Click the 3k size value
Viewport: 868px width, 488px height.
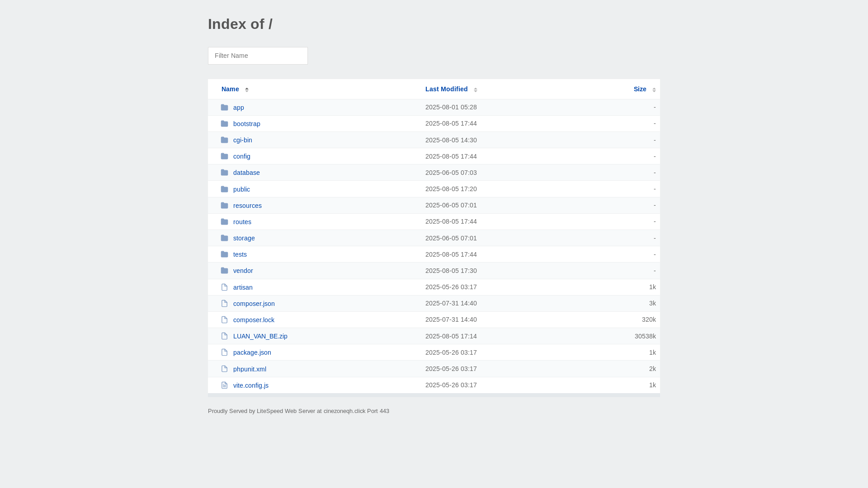652,303
